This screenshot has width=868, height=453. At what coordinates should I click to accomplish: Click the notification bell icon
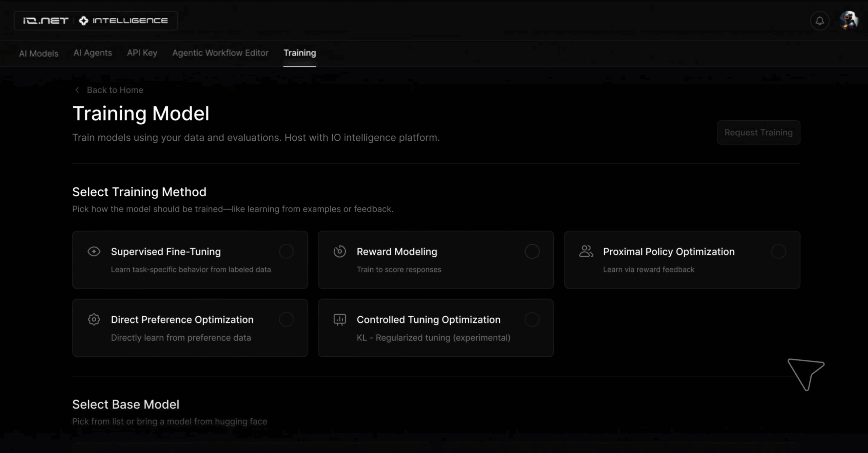(820, 21)
